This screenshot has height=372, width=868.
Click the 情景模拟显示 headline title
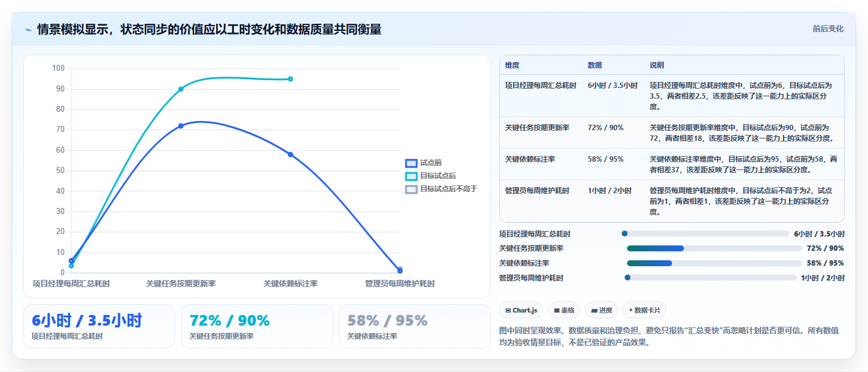209,30
